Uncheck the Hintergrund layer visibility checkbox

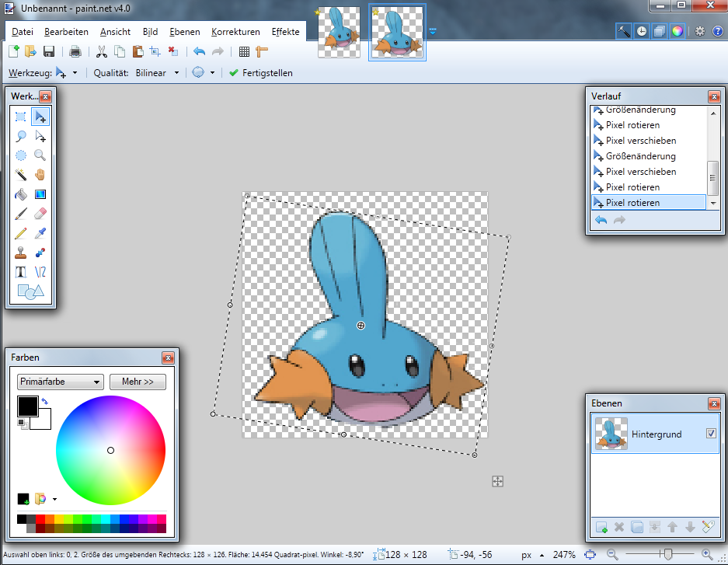coord(711,433)
